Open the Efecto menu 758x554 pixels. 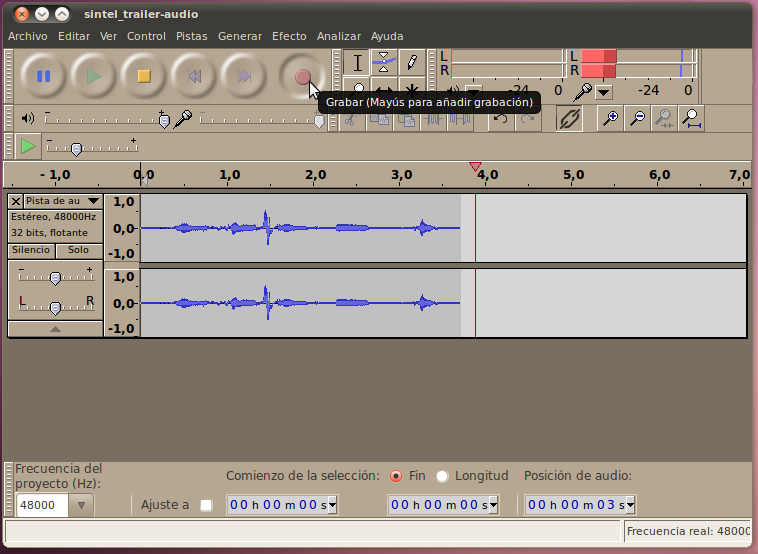[289, 36]
